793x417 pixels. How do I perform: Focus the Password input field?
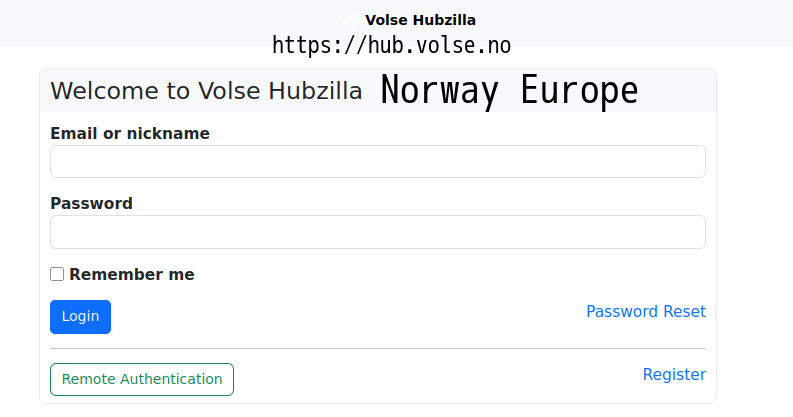coord(378,232)
